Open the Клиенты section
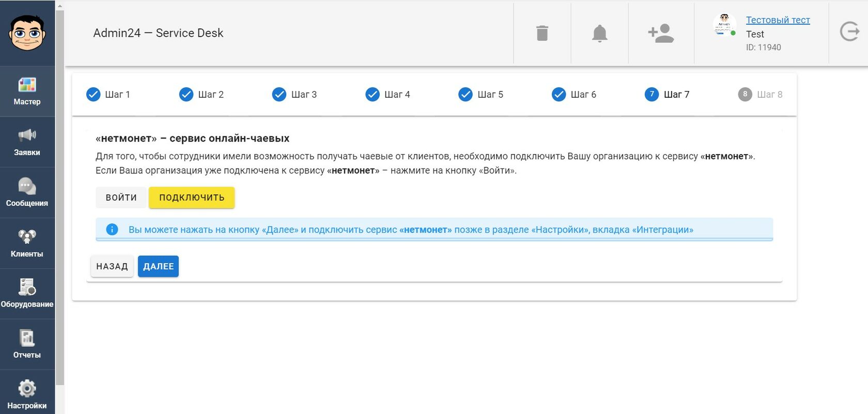 coord(27,243)
